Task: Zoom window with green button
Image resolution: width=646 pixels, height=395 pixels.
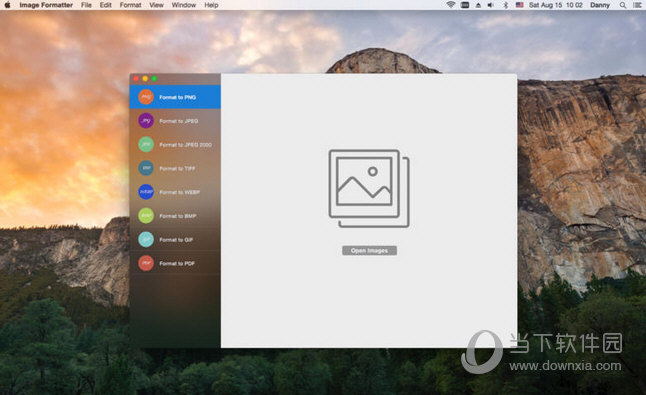Action: tap(154, 78)
